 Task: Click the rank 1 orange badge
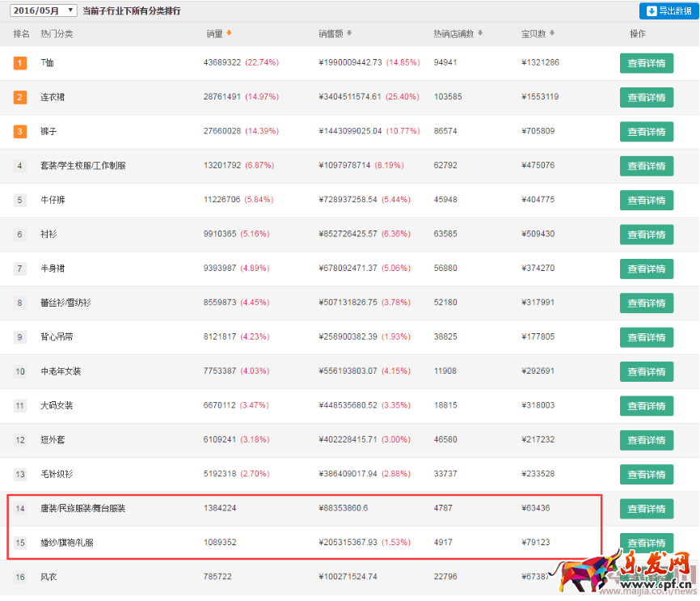pyautogui.click(x=20, y=63)
